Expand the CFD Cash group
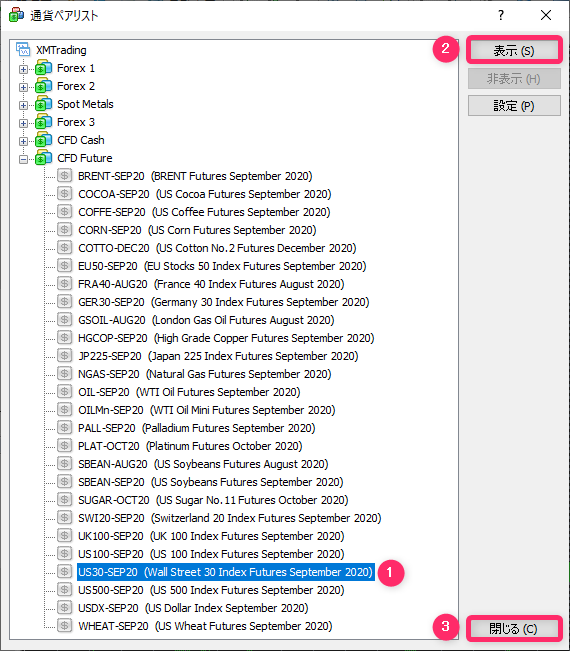The height and width of the screenshot is (651, 570). pyautogui.click(x=23, y=141)
